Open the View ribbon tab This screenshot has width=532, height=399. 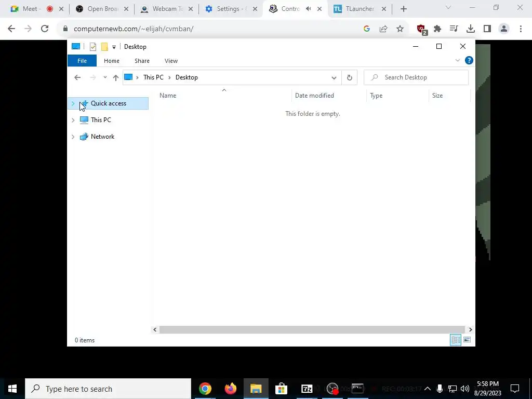pyautogui.click(x=171, y=61)
